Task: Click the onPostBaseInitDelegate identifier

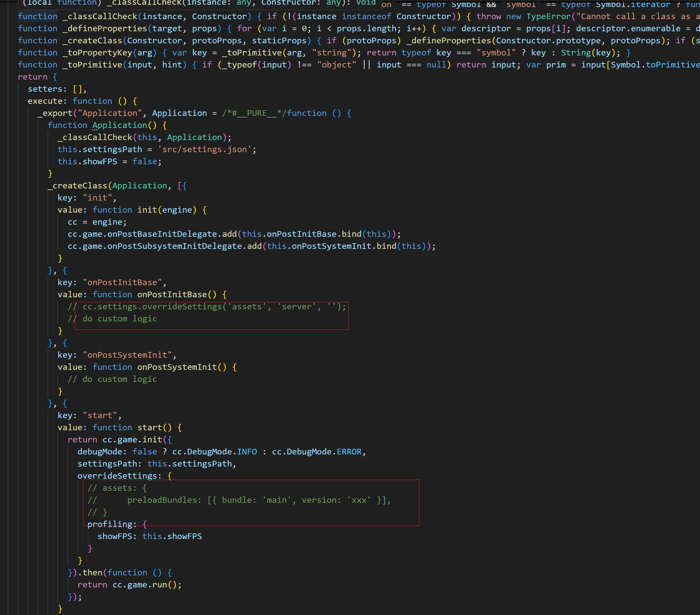Action: (x=162, y=234)
